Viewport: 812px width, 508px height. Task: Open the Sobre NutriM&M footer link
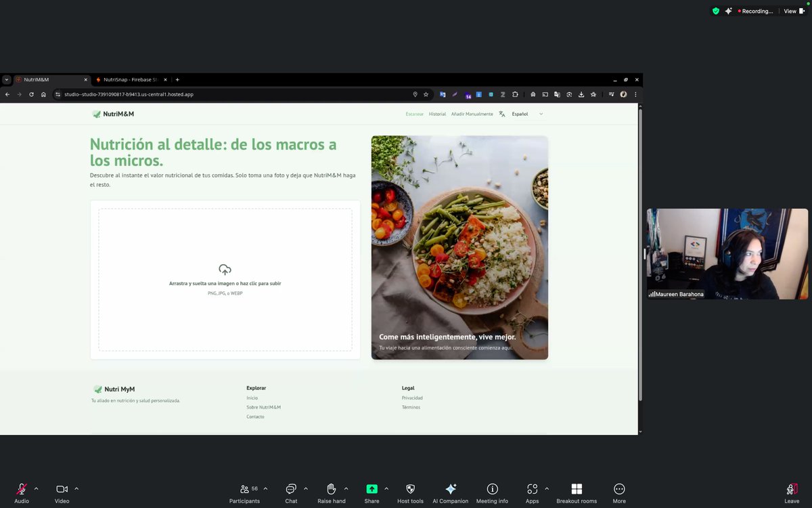(263, 408)
